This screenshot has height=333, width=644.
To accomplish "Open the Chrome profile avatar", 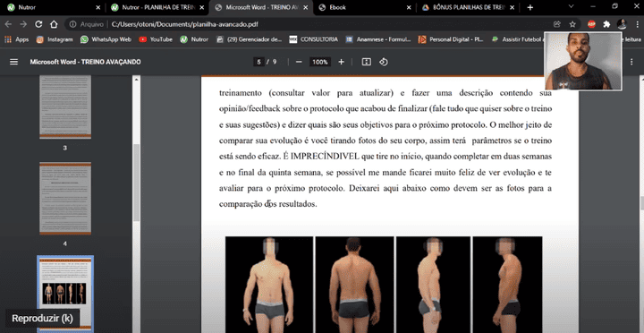I will point(622,24).
